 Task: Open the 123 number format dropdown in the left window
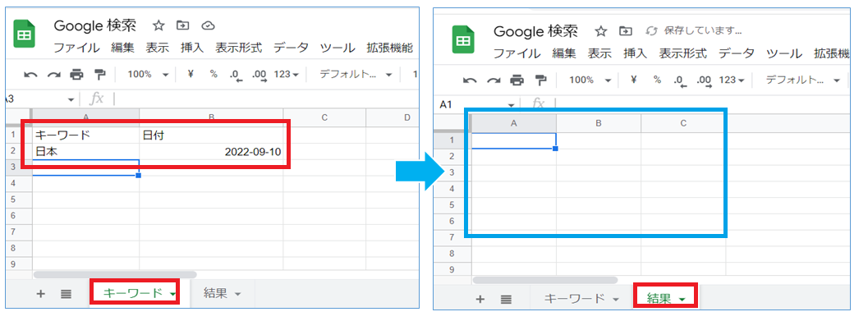pyautogui.click(x=287, y=74)
